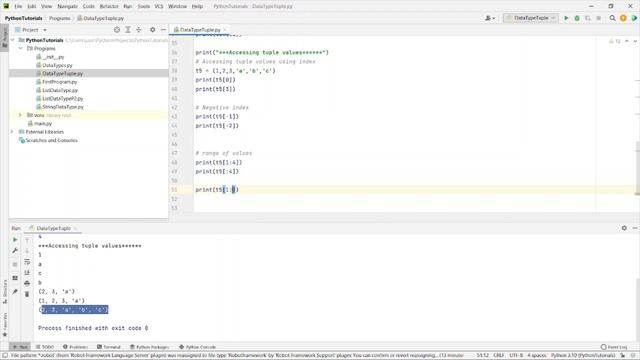Open the Window menu

pyautogui.click(x=177, y=6)
